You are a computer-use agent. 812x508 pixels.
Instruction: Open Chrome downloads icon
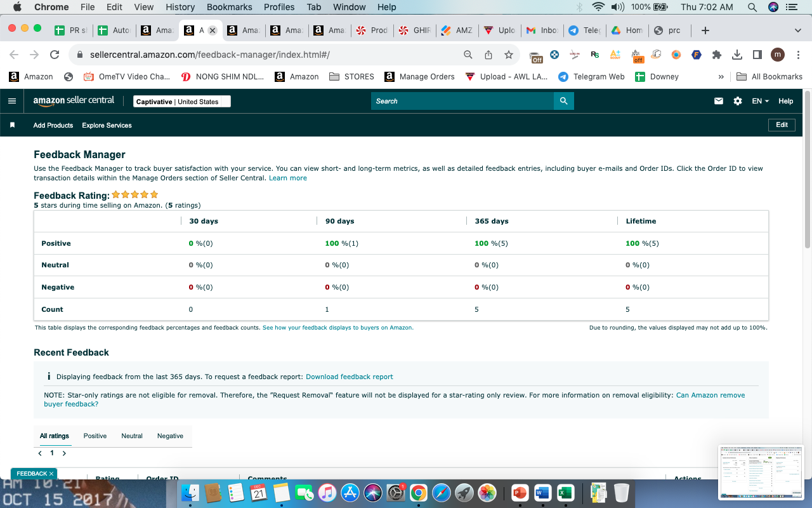(737, 55)
